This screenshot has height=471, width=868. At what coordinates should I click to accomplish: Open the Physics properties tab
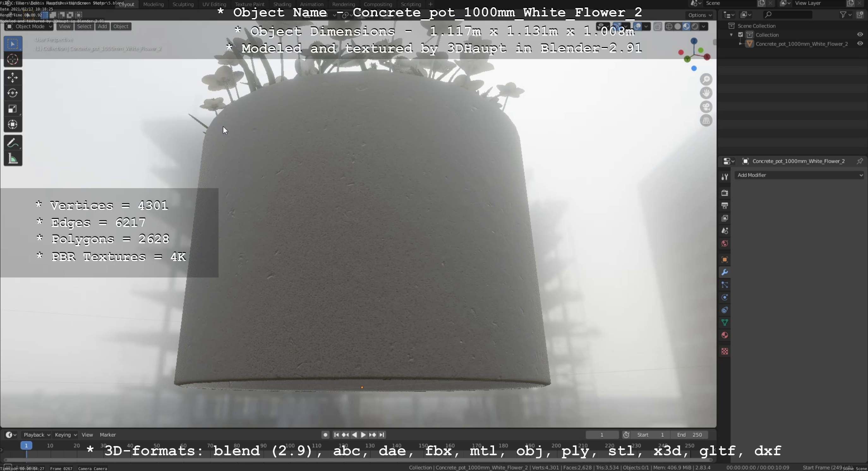(725, 298)
